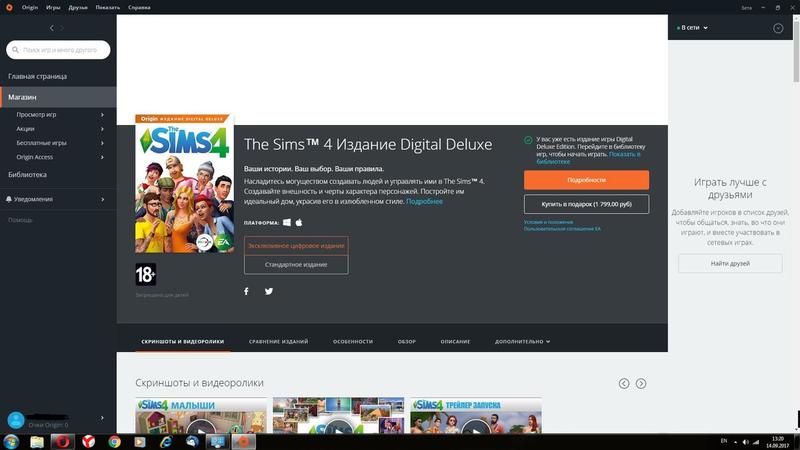Image resolution: width=800 pixels, height=450 pixels.
Task: Collapse the friends panel with the circled arrow
Action: point(778,28)
